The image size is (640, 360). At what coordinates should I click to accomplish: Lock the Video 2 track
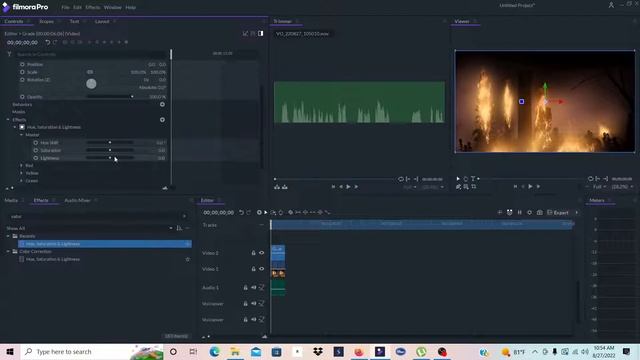pos(253,253)
